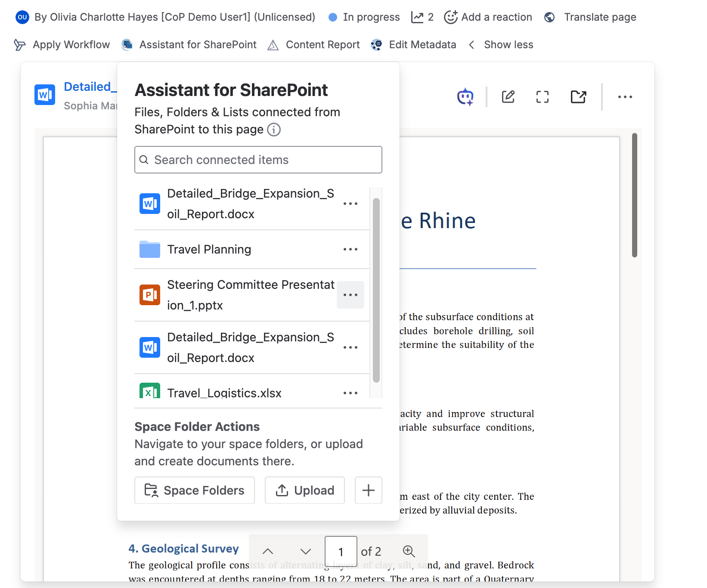This screenshot has height=588, width=707.
Task: Open the Content Report
Action: (x=313, y=45)
